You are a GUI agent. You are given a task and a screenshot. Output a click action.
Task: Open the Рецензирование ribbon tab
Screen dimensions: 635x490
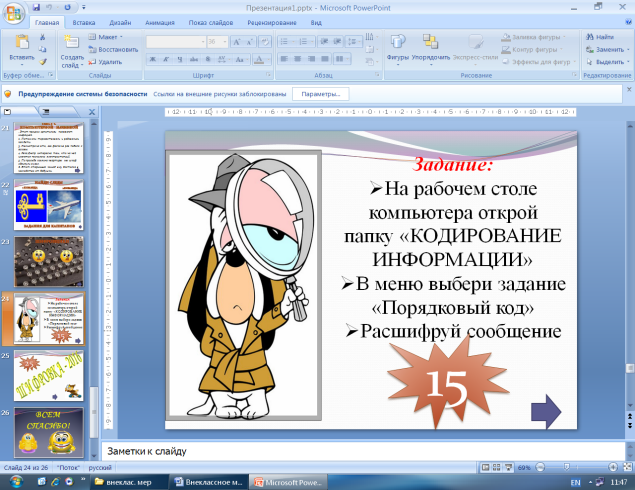272,23
